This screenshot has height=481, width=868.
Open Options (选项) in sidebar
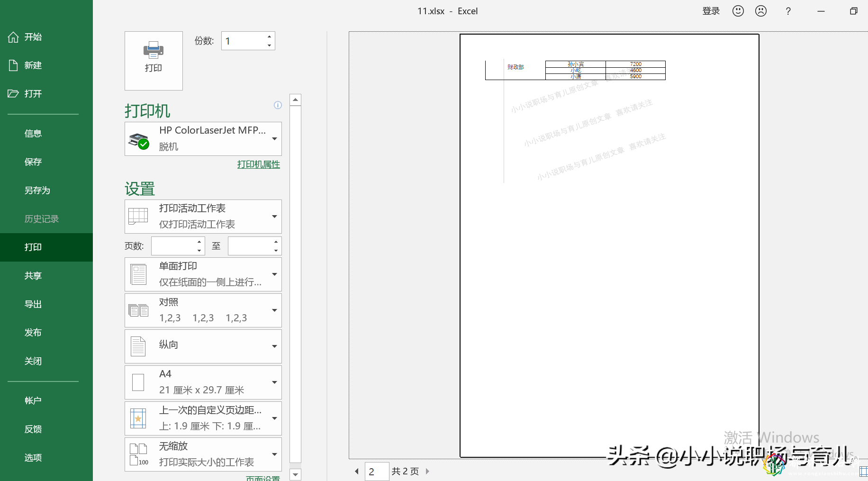click(46, 458)
